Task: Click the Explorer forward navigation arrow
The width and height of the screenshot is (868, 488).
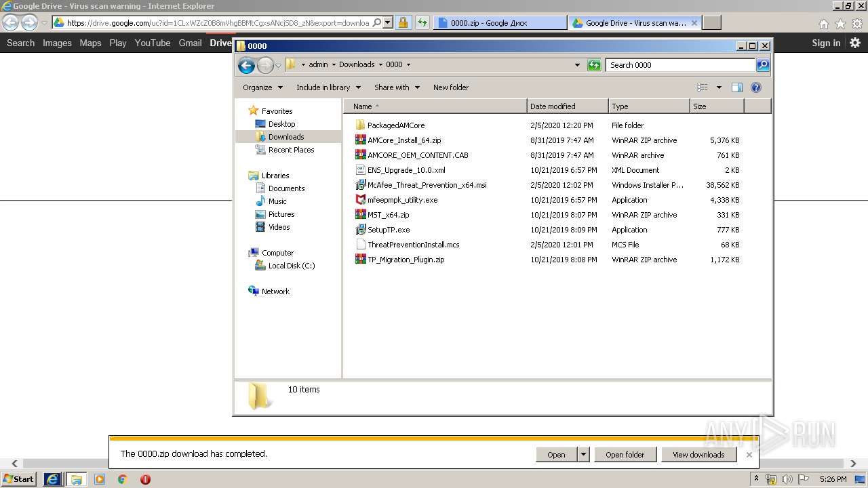Action: (x=265, y=65)
